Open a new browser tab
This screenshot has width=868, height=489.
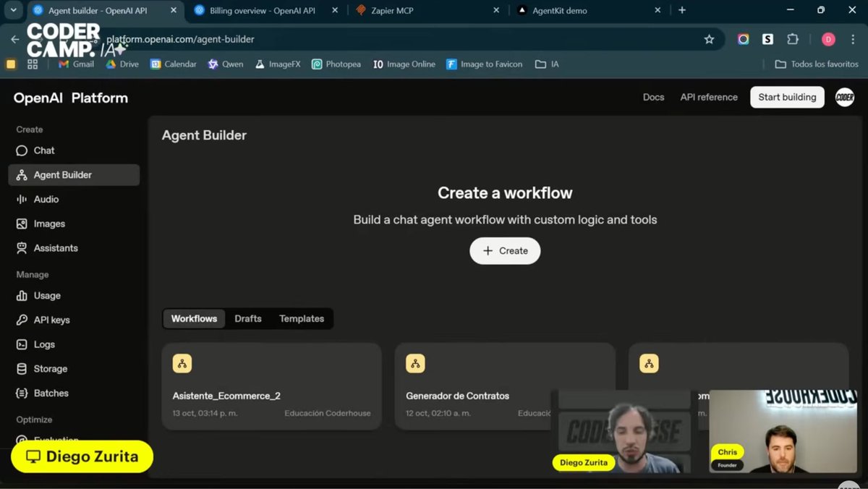(682, 10)
